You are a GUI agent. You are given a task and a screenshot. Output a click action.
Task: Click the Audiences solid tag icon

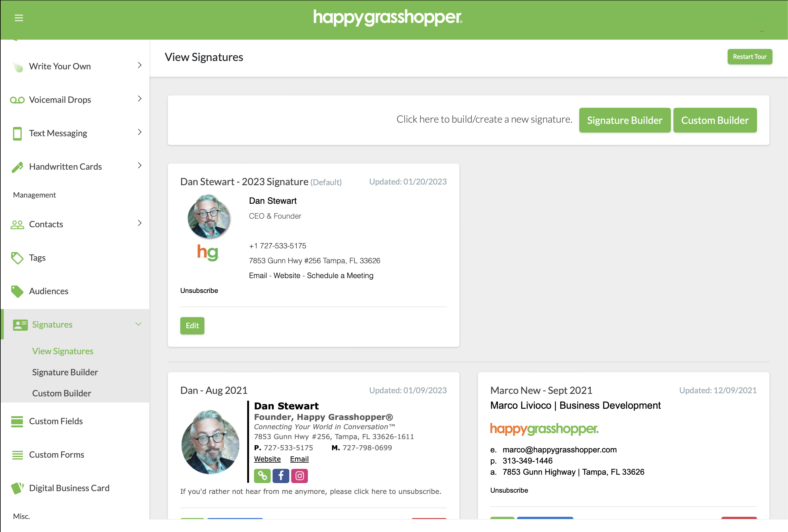(17, 291)
